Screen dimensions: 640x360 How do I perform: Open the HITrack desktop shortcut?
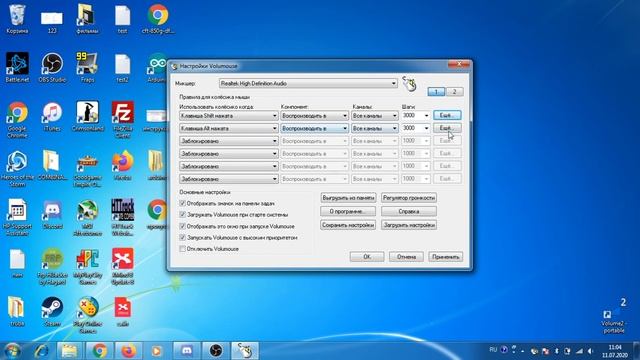click(122, 217)
